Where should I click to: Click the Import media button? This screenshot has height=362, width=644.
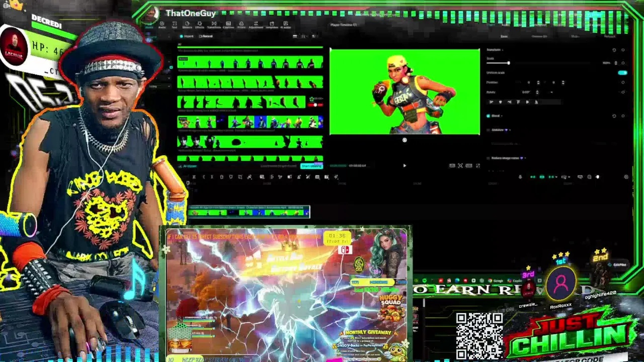click(x=187, y=36)
